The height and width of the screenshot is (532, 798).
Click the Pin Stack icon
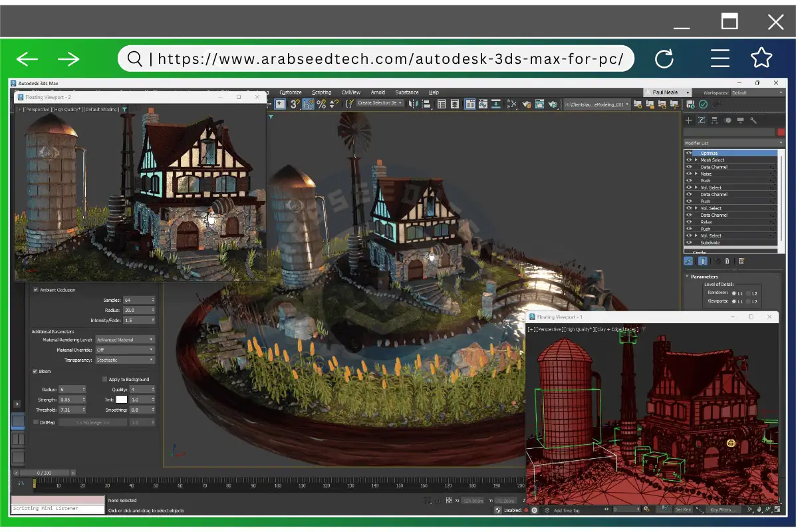[x=689, y=261]
